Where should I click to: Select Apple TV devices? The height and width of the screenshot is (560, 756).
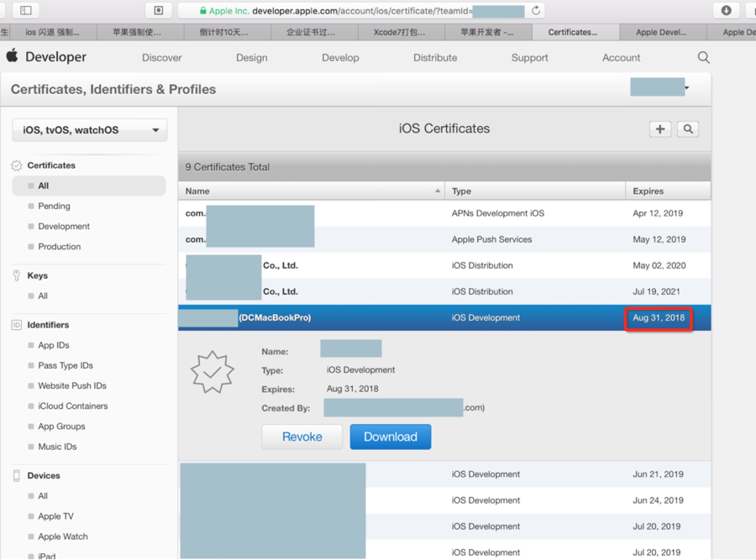pyautogui.click(x=55, y=516)
